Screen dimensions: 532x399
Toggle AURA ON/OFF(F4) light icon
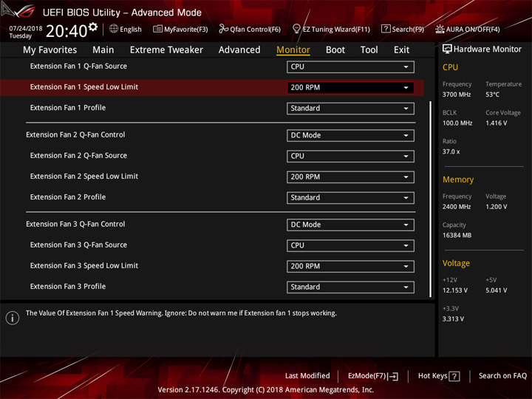(440, 29)
